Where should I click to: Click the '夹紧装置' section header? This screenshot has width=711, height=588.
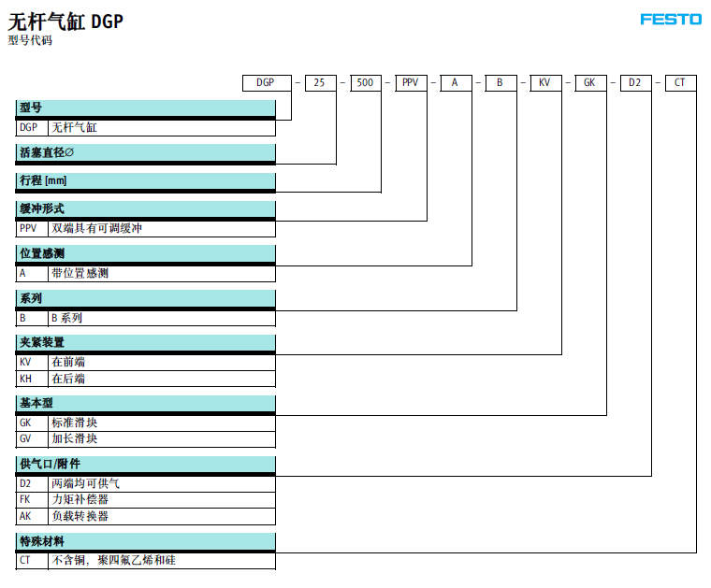tap(146, 342)
